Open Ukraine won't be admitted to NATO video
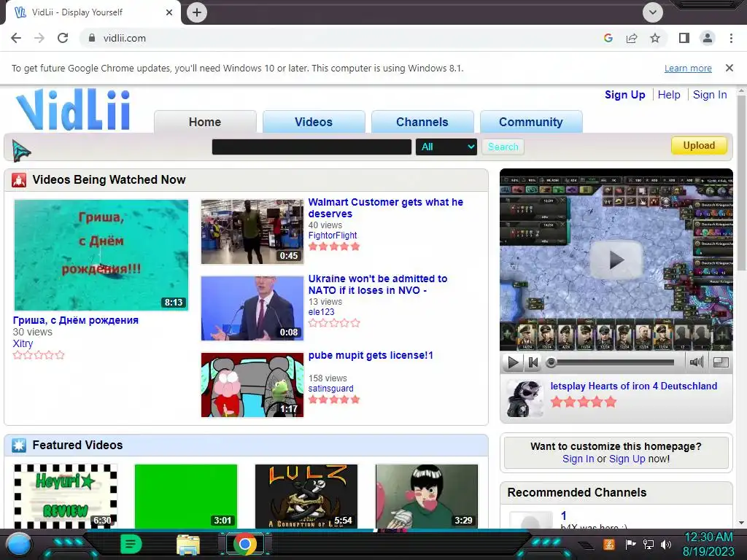This screenshot has width=747, height=560. tap(377, 284)
